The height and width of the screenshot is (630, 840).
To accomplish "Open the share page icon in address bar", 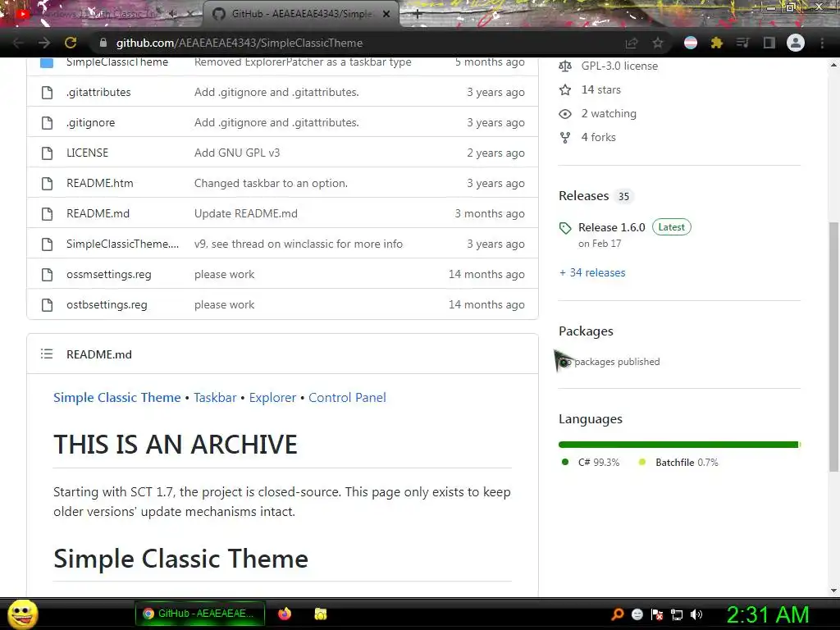I will (x=632, y=43).
